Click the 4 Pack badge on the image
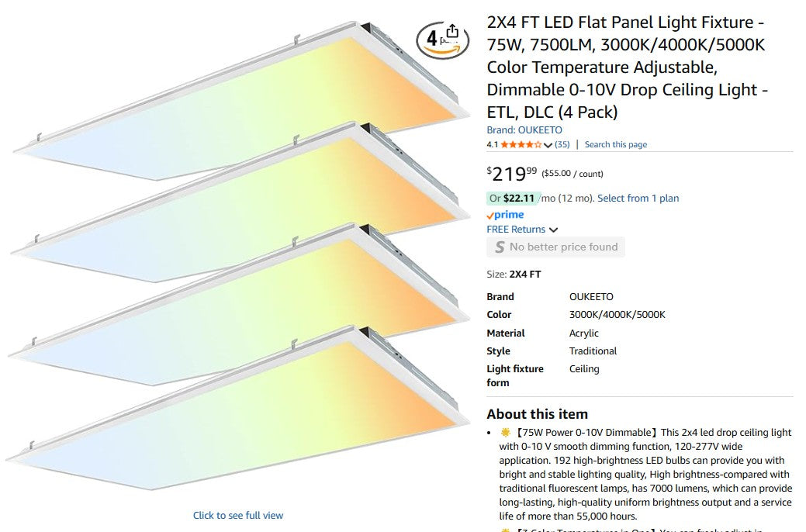Viewport: 806px width, 532px height. tap(432, 39)
